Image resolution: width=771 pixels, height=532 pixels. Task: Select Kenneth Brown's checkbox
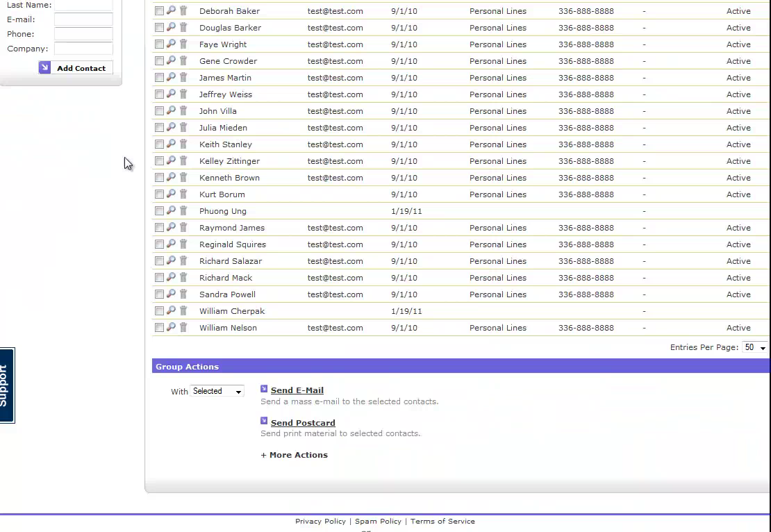point(159,178)
